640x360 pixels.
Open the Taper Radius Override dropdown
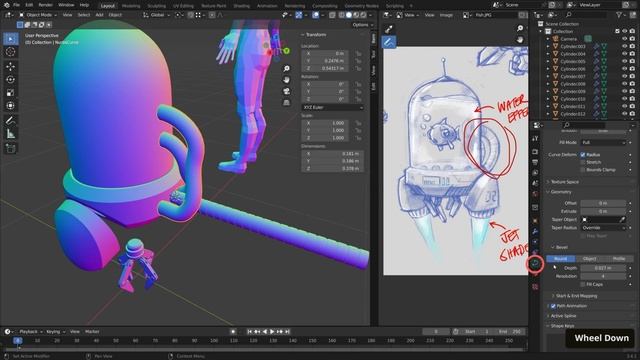603,228
